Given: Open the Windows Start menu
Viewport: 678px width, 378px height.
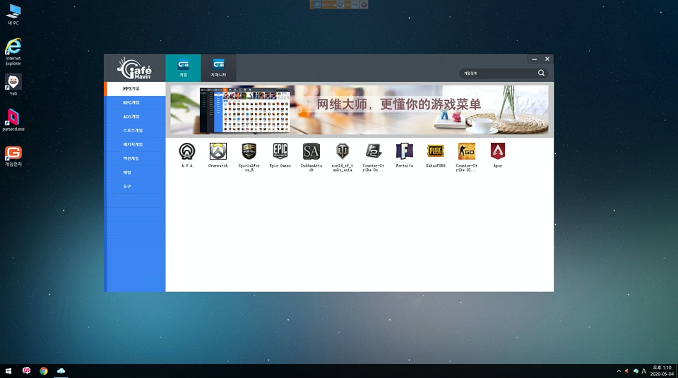Looking at the screenshot, I should point(8,371).
